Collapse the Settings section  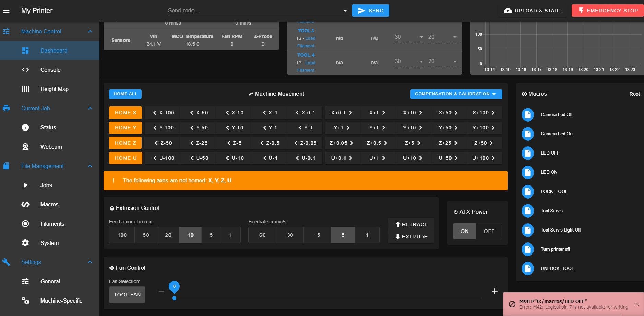[90, 262]
